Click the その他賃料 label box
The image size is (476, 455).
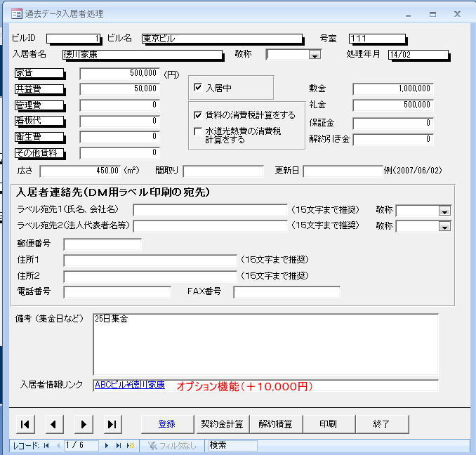click(x=39, y=152)
